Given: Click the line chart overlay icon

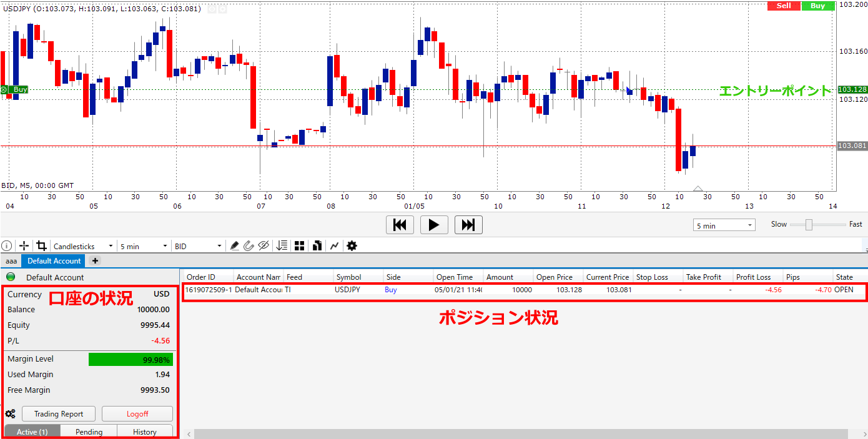Looking at the screenshot, I should point(334,245).
